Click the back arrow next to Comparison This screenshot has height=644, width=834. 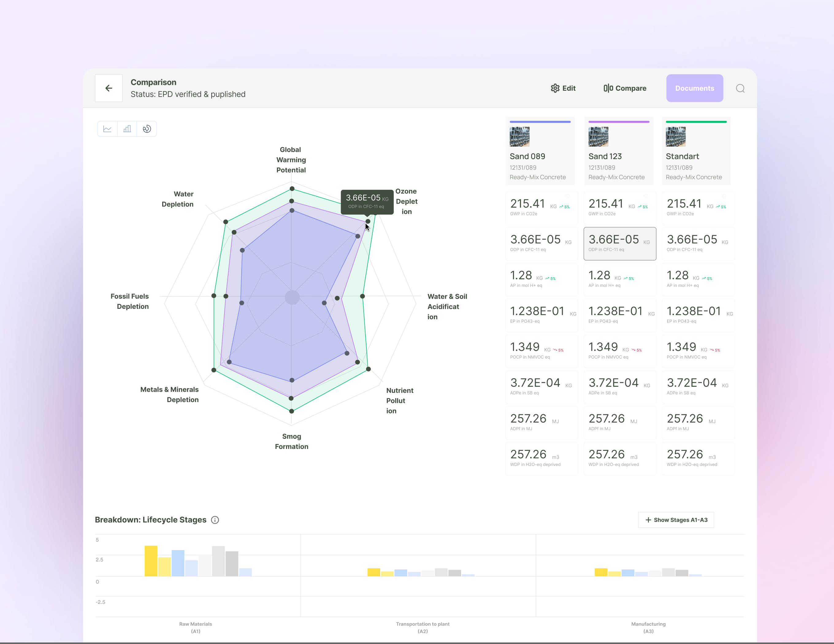click(x=109, y=88)
